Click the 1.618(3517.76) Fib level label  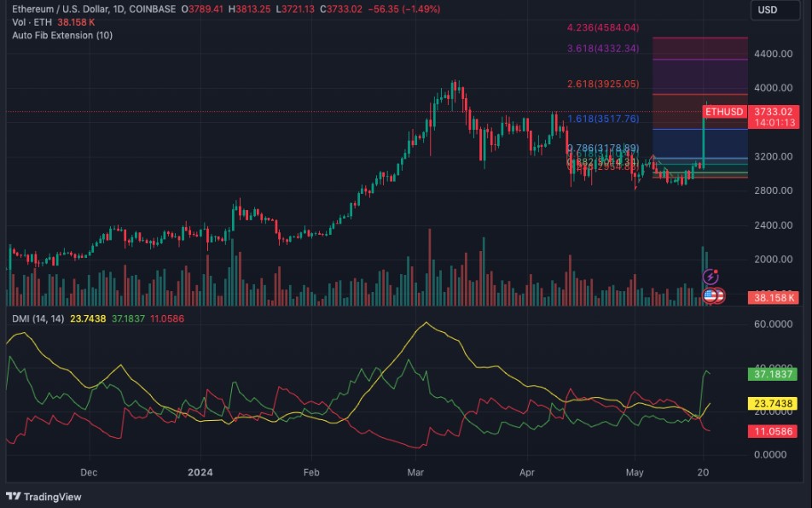point(603,120)
